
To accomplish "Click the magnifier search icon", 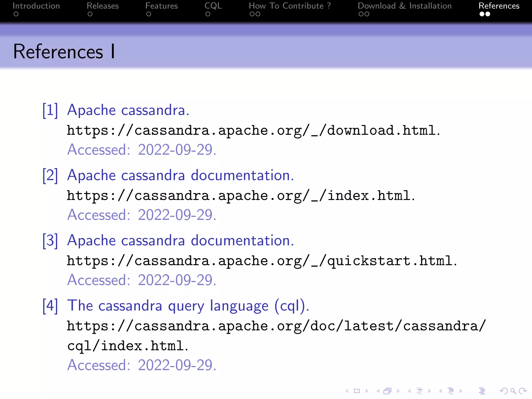I will [513, 391].
